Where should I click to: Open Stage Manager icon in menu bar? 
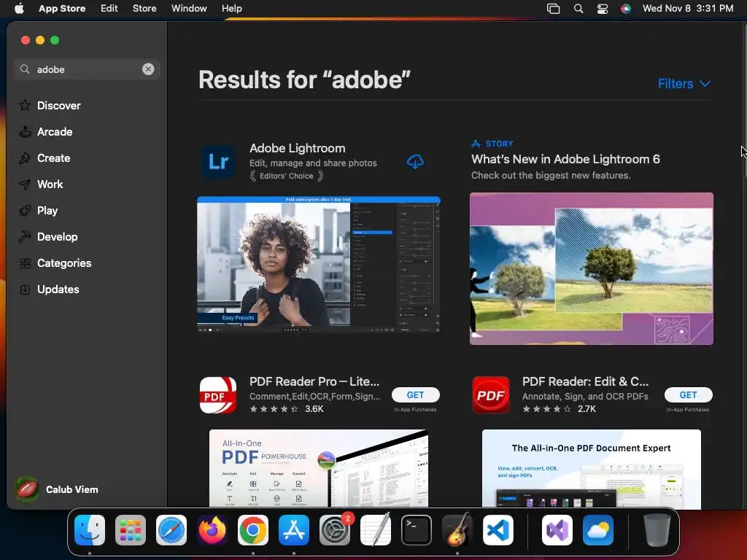553,9
